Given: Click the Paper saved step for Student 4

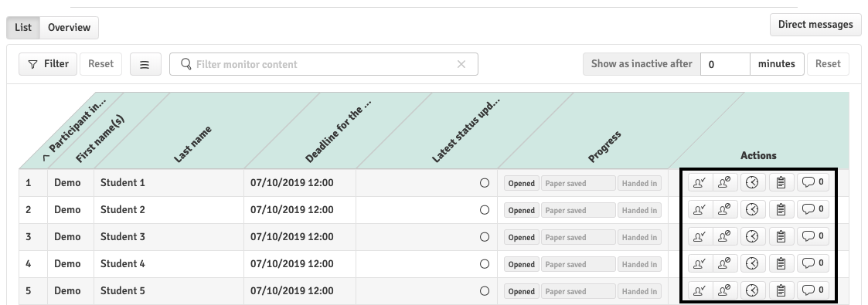Looking at the screenshot, I should (x=578, y=265).
